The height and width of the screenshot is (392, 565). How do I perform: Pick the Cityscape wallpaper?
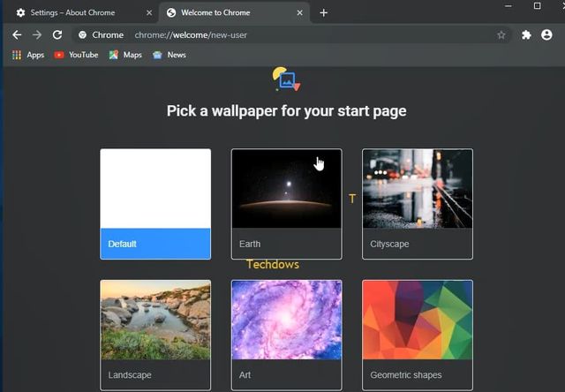[417, 204]
